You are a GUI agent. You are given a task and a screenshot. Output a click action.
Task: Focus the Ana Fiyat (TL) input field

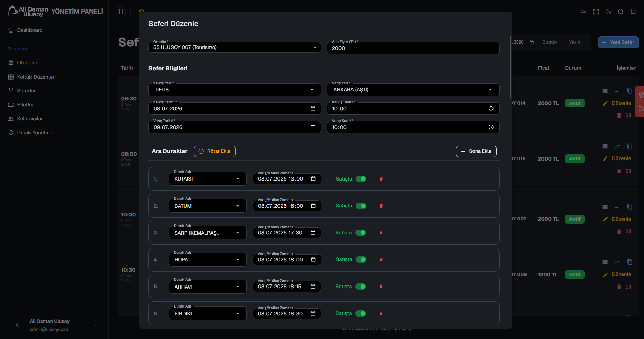tap(413, 48)
